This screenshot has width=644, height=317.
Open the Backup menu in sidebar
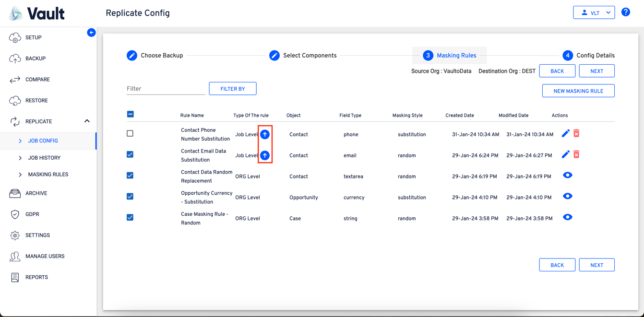tap(35, 59)
